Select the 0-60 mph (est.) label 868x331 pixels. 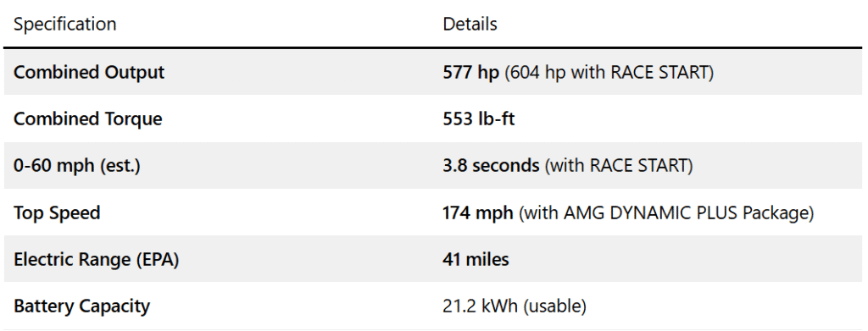pyautogui.click(x=77, y=166)
